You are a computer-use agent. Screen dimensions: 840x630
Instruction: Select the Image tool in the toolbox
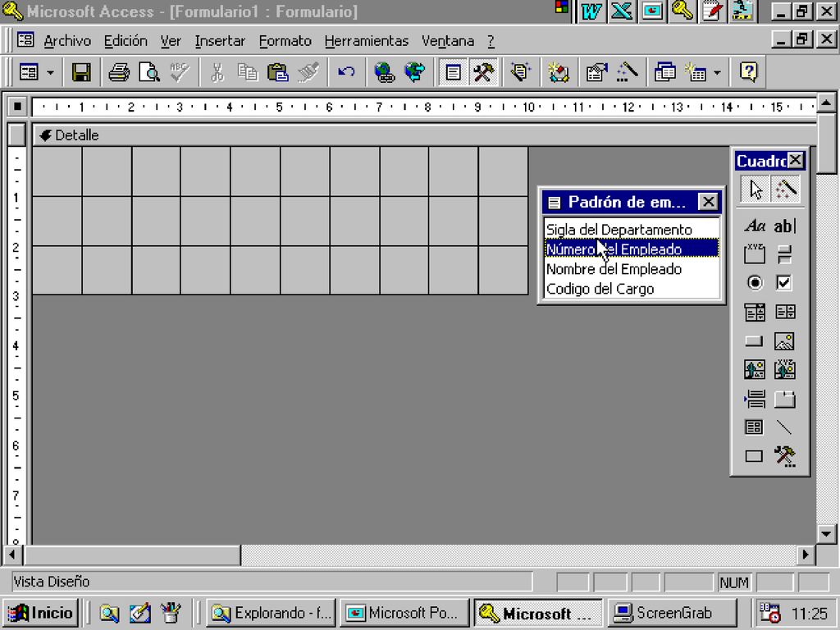(x=785, y=341)
